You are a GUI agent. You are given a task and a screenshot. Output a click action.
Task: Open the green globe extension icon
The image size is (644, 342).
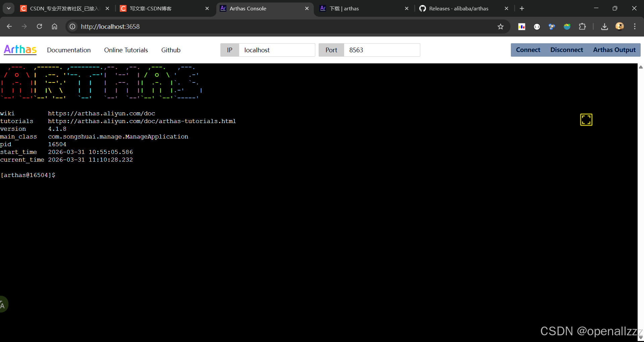[567, 26]
